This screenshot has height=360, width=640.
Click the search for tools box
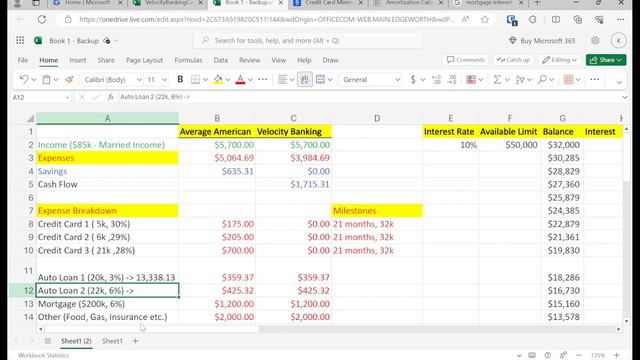point(307,40)
